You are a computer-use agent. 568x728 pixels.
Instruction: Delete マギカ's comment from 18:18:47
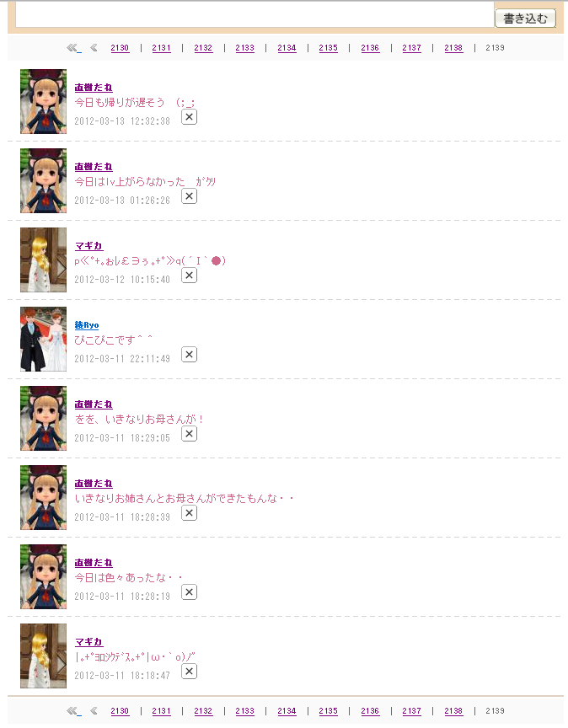click(x=189, y=672)
